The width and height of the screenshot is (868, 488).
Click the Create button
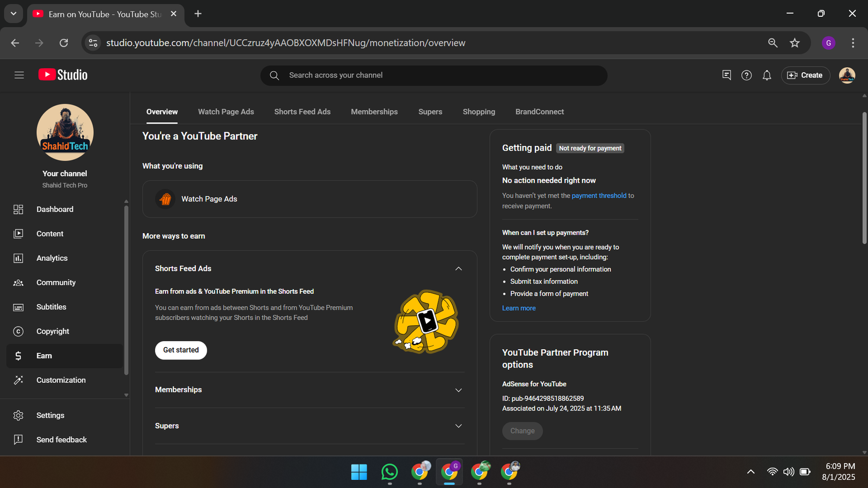click(x=805, y=75)
